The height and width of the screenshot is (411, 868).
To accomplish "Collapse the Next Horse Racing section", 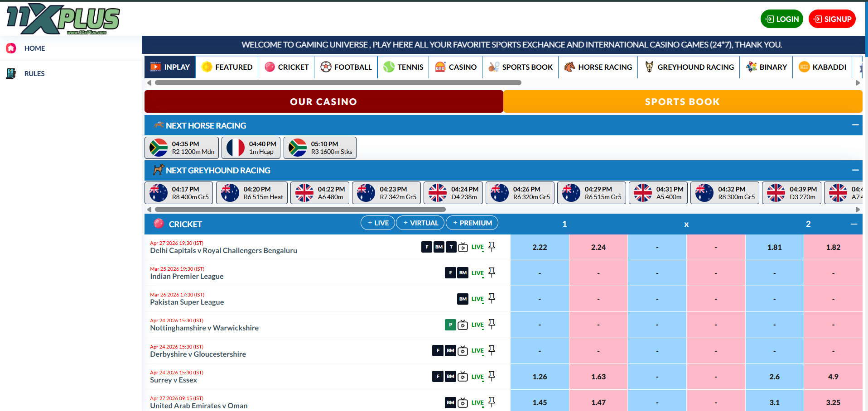I will (855, 125).
